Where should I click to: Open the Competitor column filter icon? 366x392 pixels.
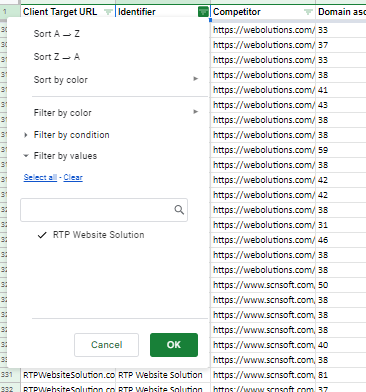[x=308, y=12]
